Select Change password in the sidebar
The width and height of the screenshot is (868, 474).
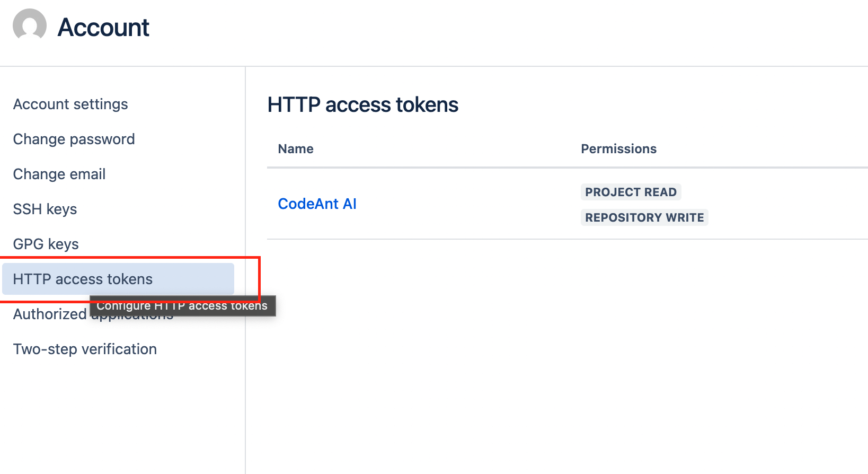pyautogui.click(x=74, y=139)
